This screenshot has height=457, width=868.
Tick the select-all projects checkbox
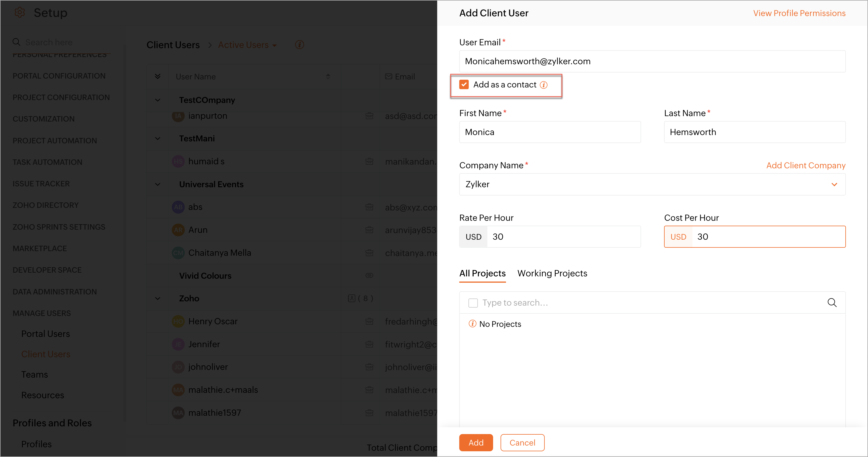[473, 303]
